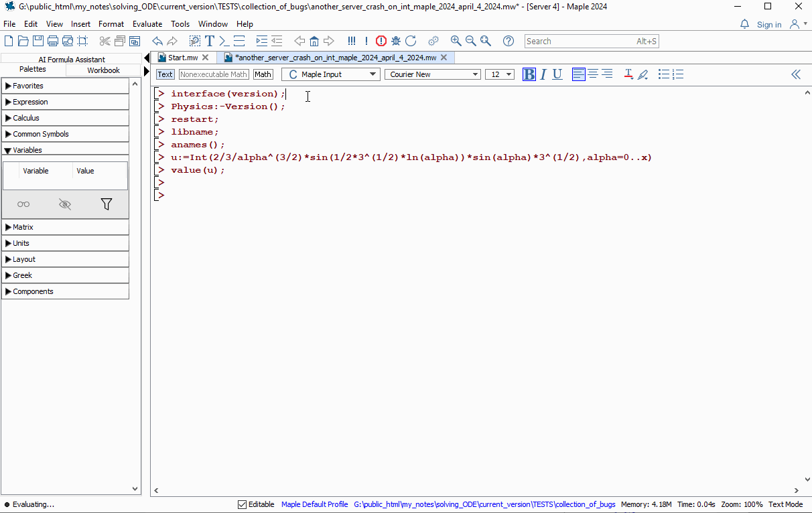Viewport: 812px width, 513px height.
Task: Paste using the toolbar paste icon
Action: point(135,41)
